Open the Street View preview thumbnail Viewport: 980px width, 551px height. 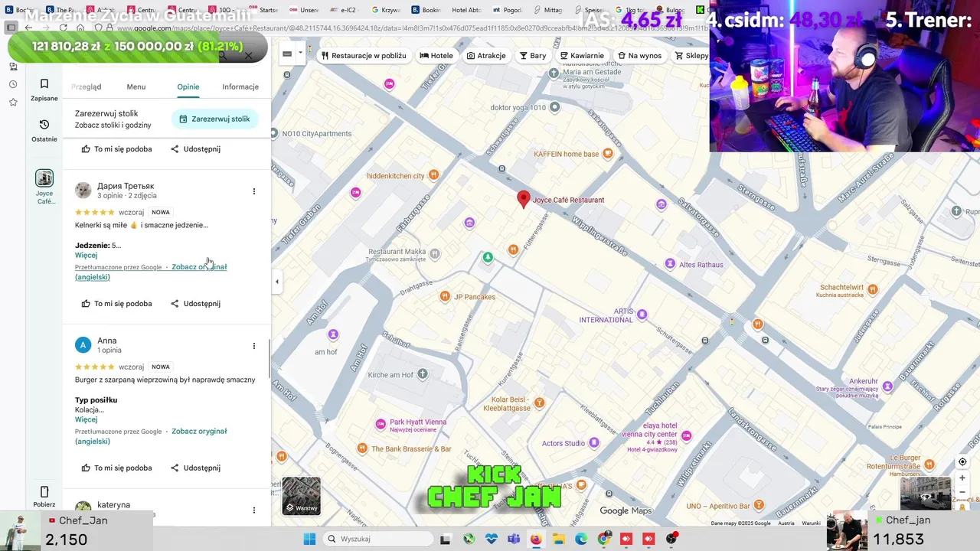pos(925,494)
